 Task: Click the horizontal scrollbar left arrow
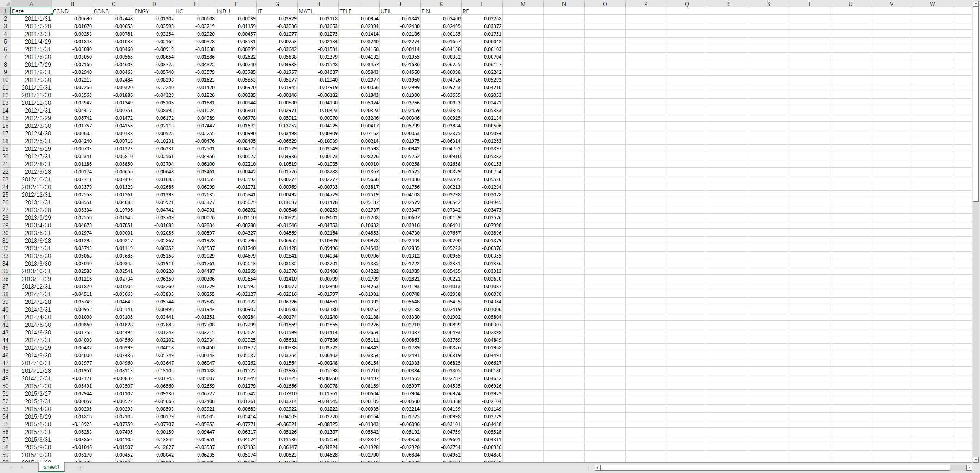pyautogui.click(x=597, y=468)
